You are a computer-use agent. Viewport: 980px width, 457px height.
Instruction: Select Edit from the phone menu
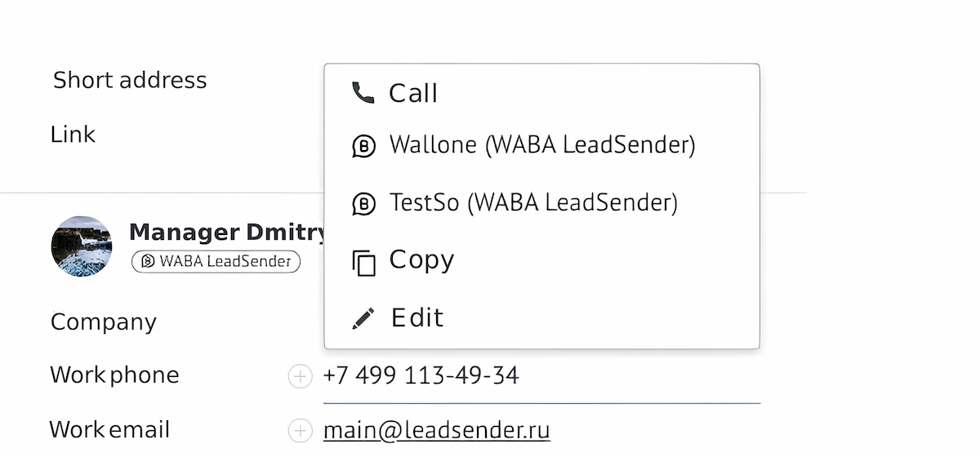pyautogui.click(x=417, y=317)
